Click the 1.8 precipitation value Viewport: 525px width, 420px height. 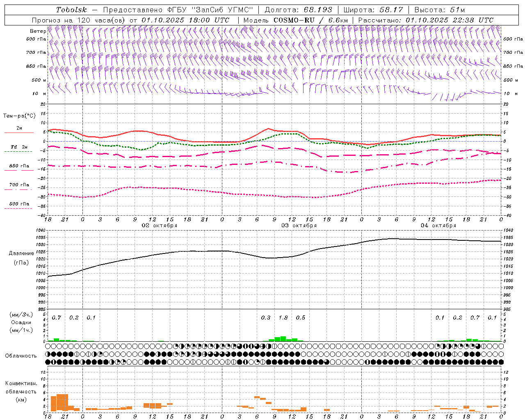[283, 317]
